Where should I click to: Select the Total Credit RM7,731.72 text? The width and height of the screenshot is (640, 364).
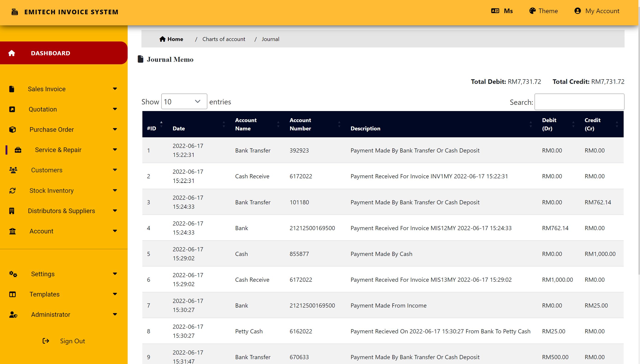(588, 82)
